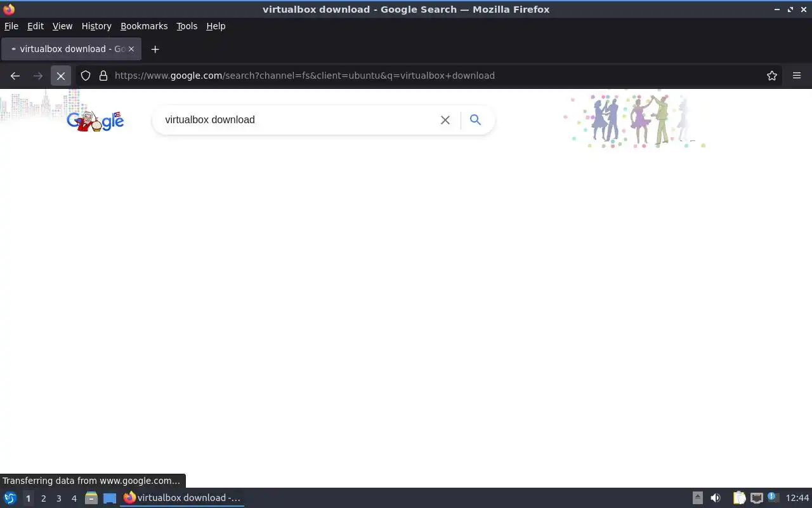Open the Edit menu

[x=36, y=26]
